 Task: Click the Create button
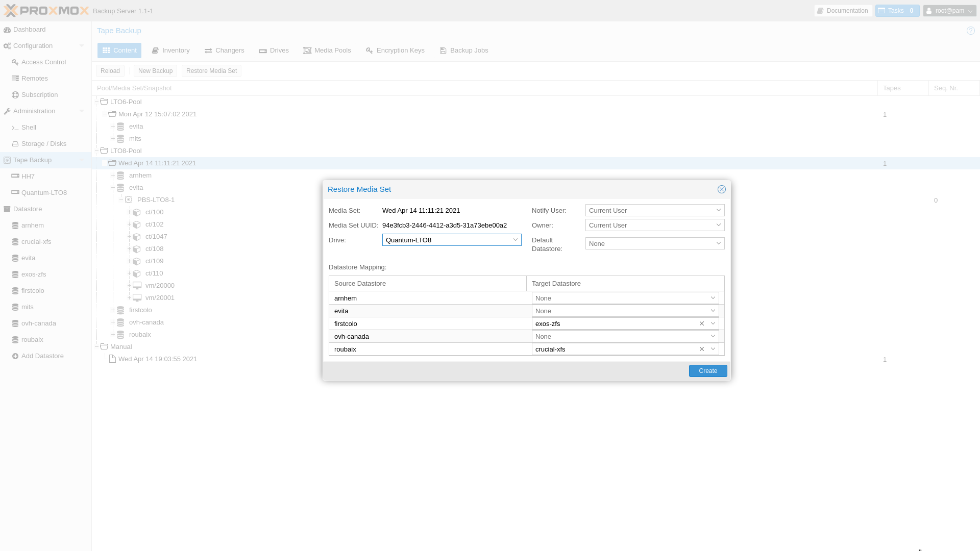point(707,371)
